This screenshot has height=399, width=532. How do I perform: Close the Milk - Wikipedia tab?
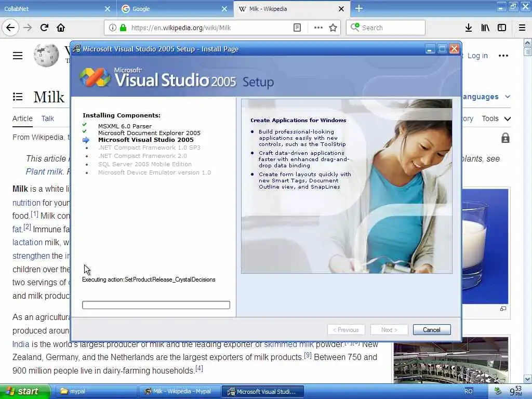(341, 9)
